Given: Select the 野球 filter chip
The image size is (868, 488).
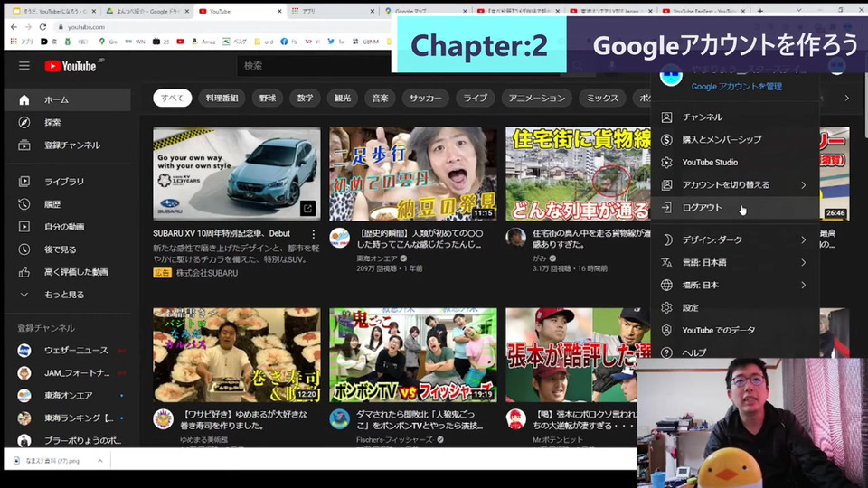Looking at the screenshot, I should (x=268, y=98).
